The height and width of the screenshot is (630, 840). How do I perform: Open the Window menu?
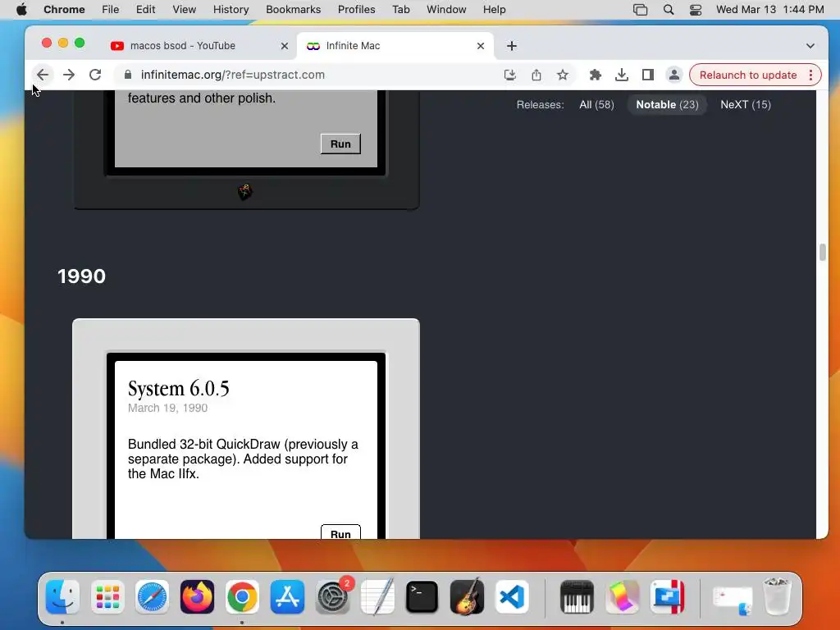tap(446, 10)
